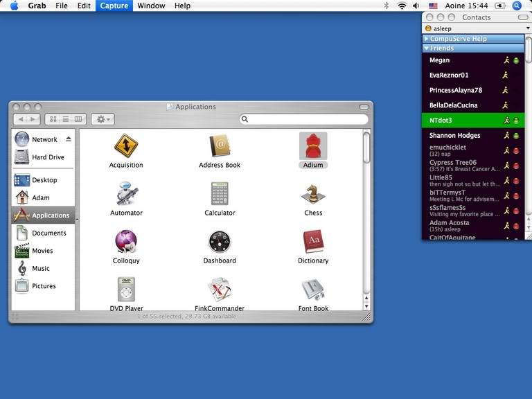
Task: Open the Acquisition application icon
Action: 126,146
